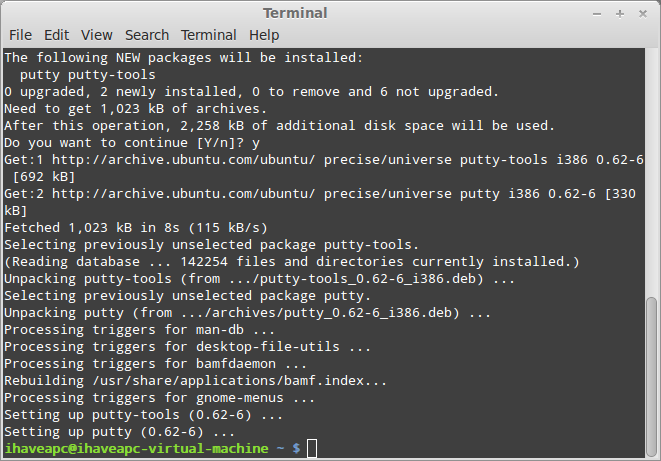
Task: Maximize the Terminal window with plus icon
Action: (x=620, y=14)
